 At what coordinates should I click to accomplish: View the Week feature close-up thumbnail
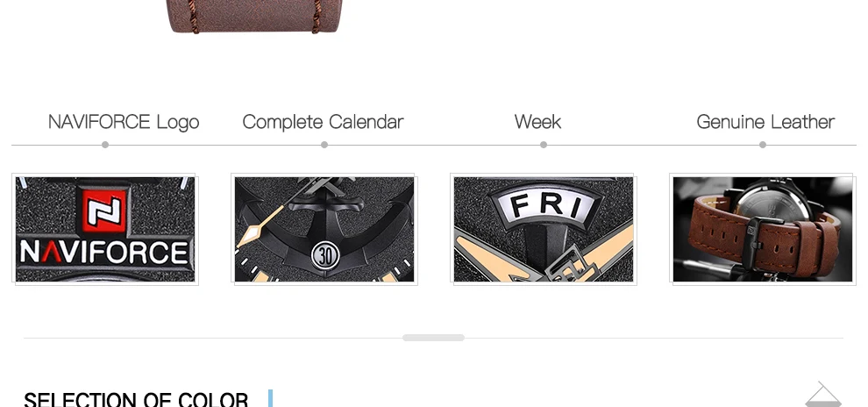(544, 229)
